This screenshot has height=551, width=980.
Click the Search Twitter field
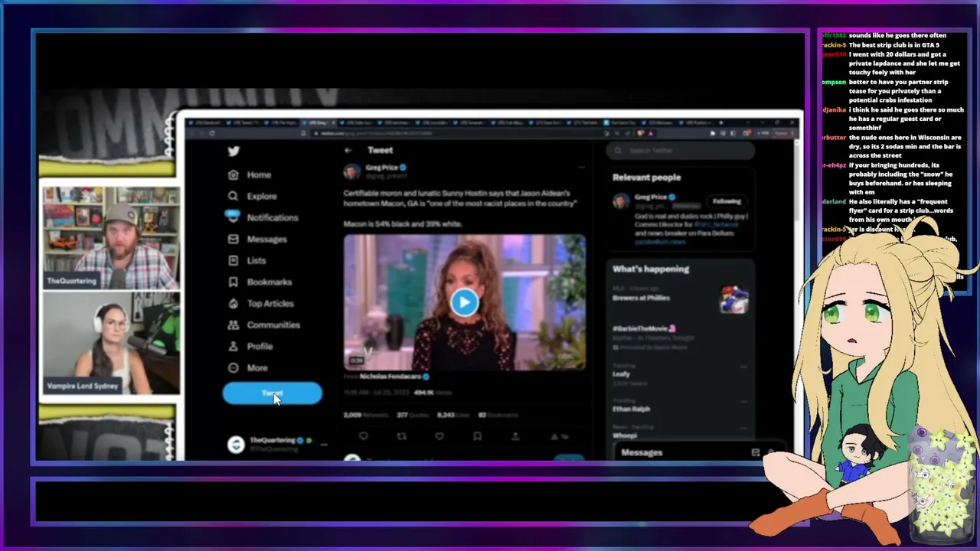[x=681, y=150]
